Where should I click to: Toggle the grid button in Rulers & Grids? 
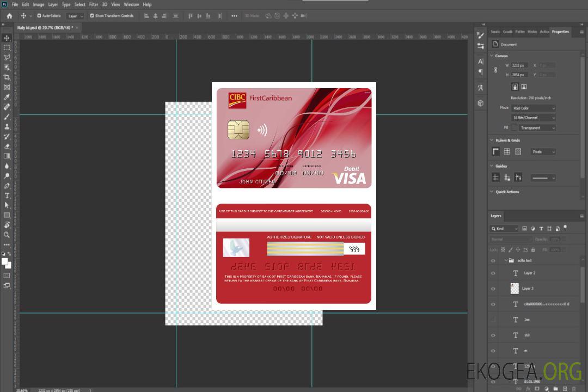pos(507,151)
